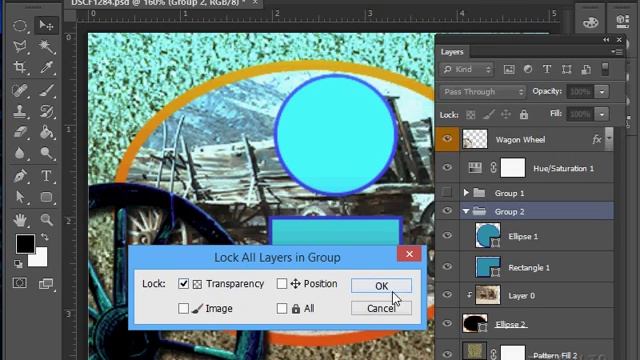Expand the Group 1 folder
640x360 pixels.
(x=466, y=192)
